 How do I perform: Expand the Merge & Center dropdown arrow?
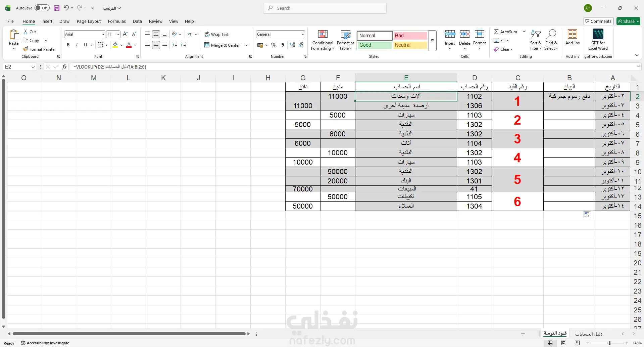click(x=247, y=45)
